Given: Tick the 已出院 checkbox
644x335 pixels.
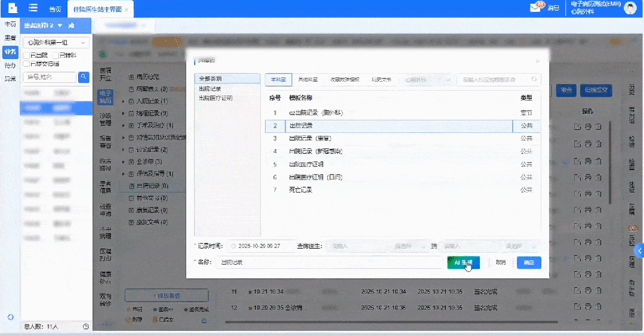Looking at the screenshot, I should (27, 55).
